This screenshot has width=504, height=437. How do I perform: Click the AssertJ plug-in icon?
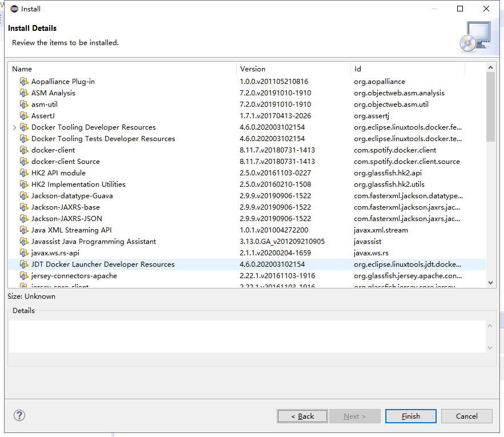24,116
